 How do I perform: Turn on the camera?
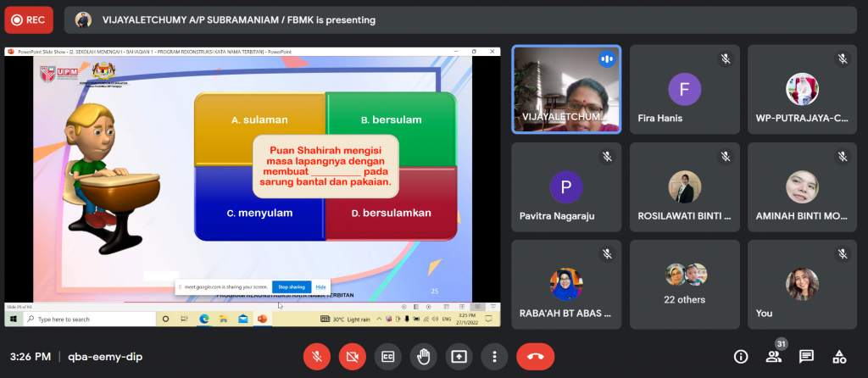pos(352,356)
